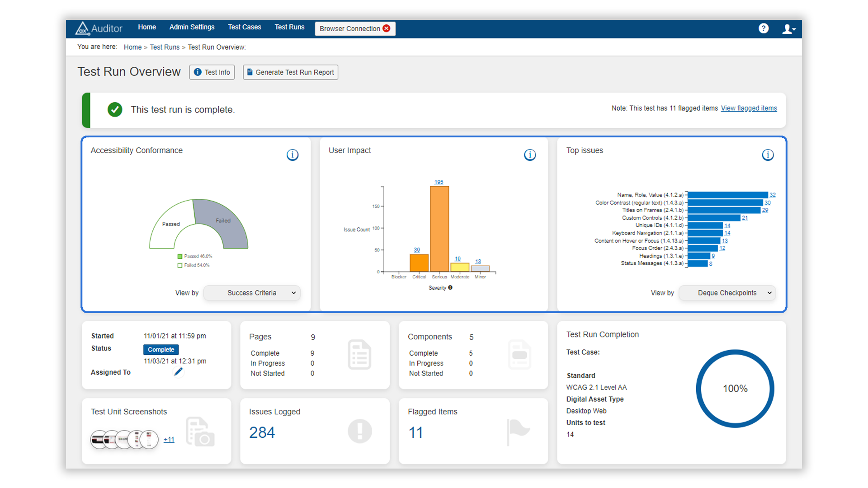Open the Deque Checkpoints View by dropdown
The image size is (868, 488).
coord(727,293)
